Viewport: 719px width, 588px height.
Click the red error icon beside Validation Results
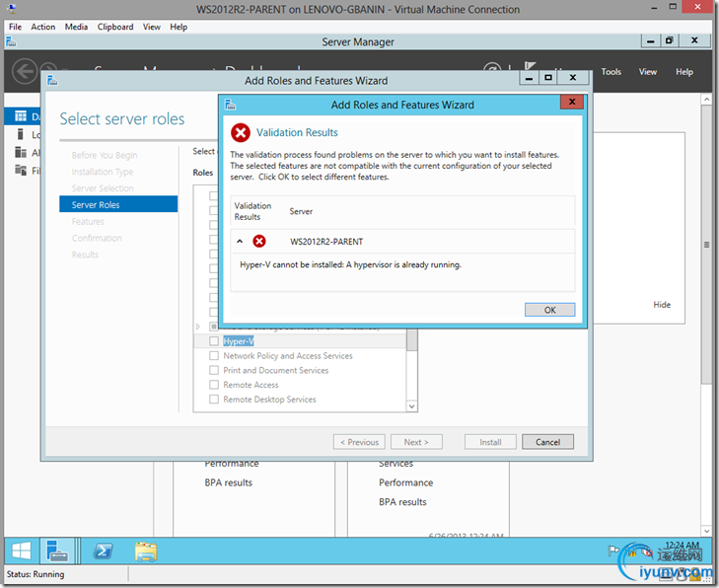[241, 133]
